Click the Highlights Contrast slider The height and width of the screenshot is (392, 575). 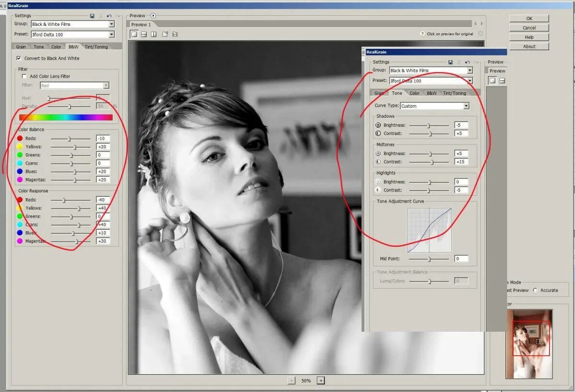tap(429, 190)
